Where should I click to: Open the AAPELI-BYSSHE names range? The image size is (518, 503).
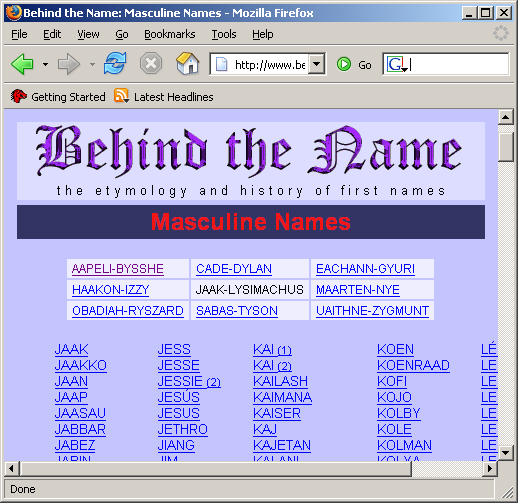click(x=118, y=269)
